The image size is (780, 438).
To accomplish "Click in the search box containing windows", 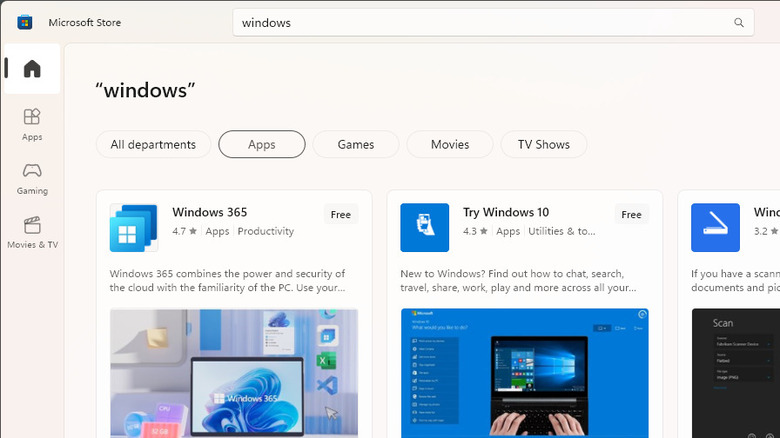I will click(493, 22).
